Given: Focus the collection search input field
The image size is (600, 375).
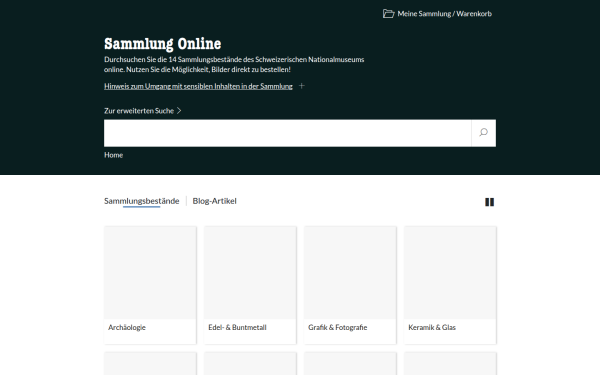Looking at the screenshot, I should coord(287,133).
